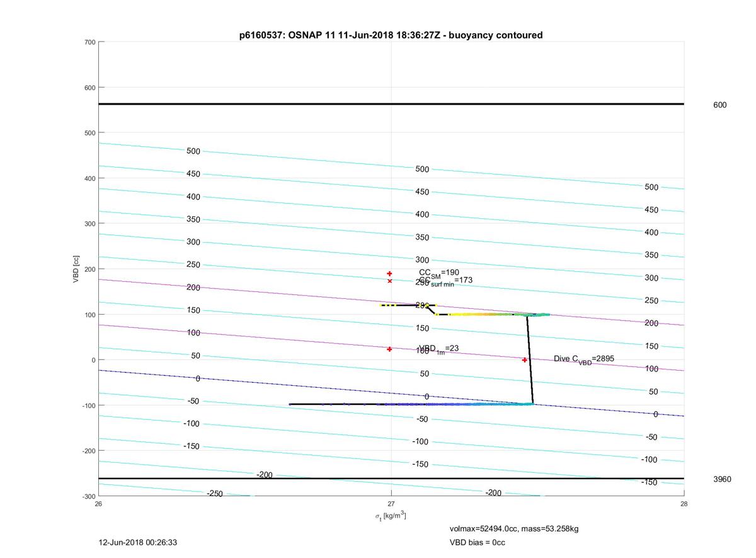Click the 'CC surf min=173' annotation text
756x558 pixels.
tap(445, 281)
